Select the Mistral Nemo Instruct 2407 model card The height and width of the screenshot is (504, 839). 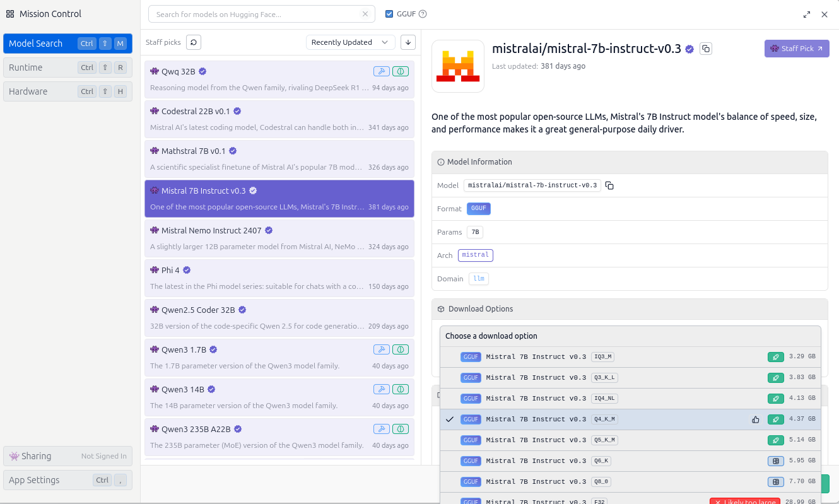pyautogui.click(x=279, y=238)
